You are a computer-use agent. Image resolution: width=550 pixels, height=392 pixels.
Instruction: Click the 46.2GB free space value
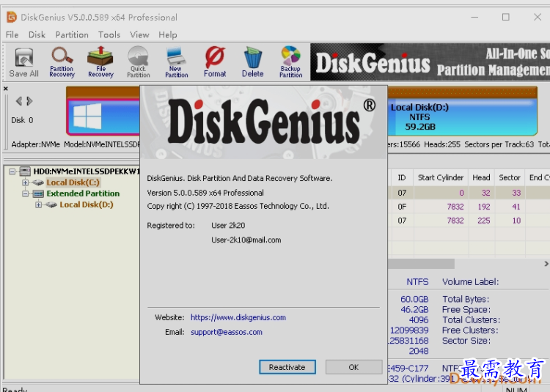pos(414,310)
